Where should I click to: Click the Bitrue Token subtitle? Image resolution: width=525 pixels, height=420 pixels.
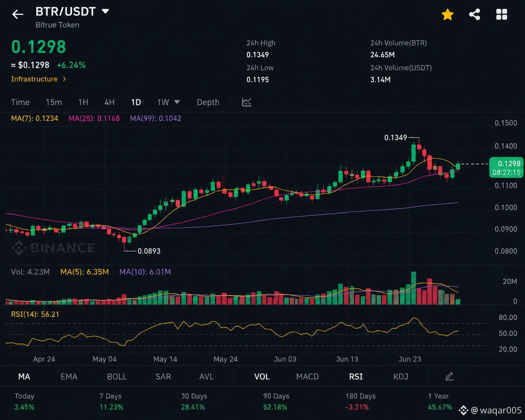(57, 25)
